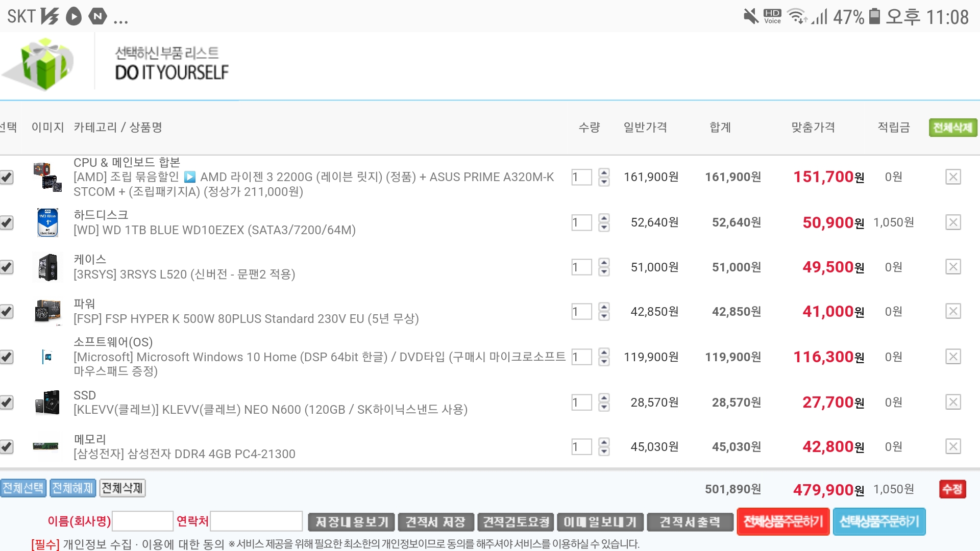Open the KLEVV NEO N600 link
The height and width of the screenshot is (551, 980).
pos(271,410)
